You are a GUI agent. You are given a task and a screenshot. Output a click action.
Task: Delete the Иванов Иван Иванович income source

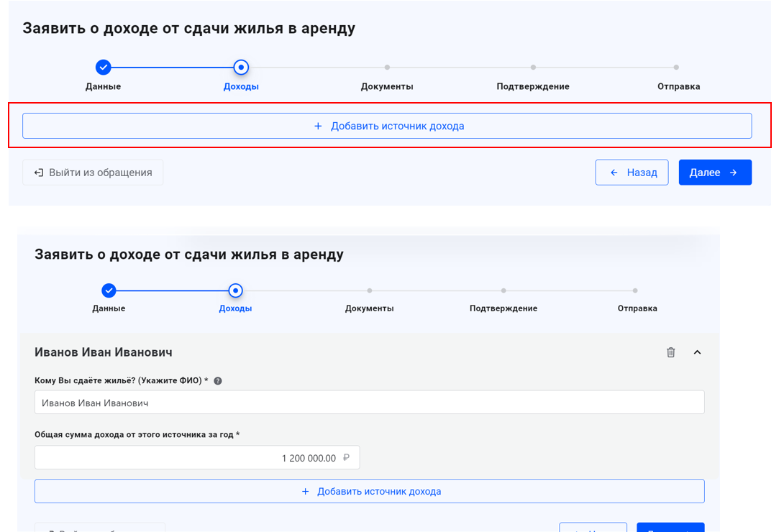pos(670,352)
